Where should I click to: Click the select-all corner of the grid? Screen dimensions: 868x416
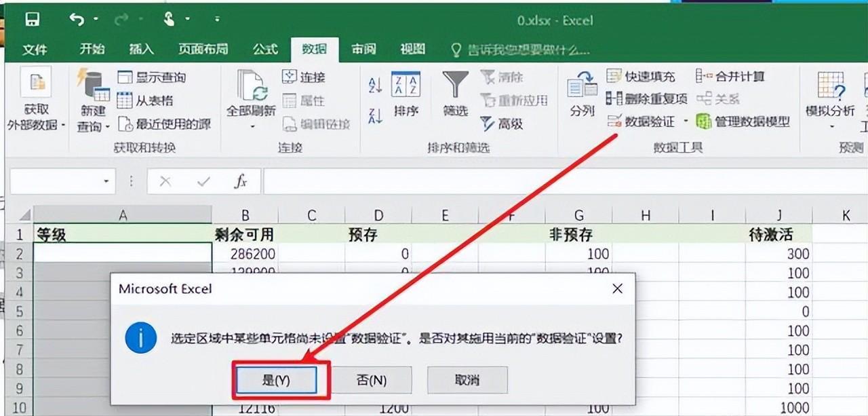[x=21, y=215]
